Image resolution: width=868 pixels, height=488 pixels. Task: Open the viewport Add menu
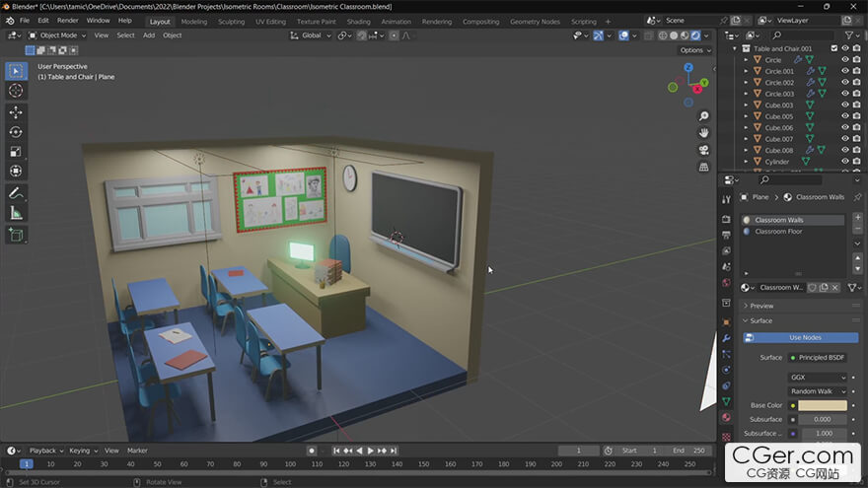[149, 35]
